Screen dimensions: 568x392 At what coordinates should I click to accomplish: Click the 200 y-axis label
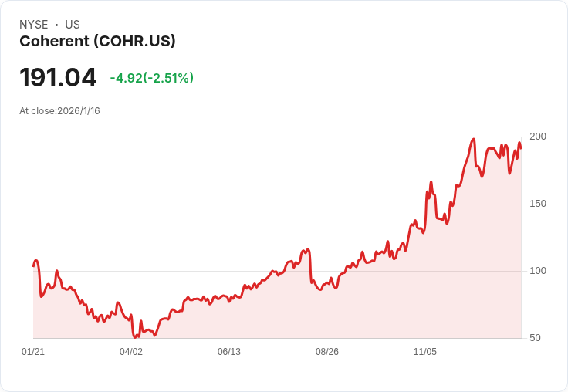tap(538, 137)
